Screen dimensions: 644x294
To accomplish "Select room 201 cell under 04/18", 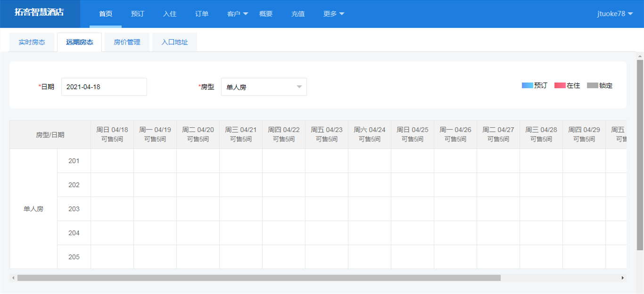I will tap(112, 161).
